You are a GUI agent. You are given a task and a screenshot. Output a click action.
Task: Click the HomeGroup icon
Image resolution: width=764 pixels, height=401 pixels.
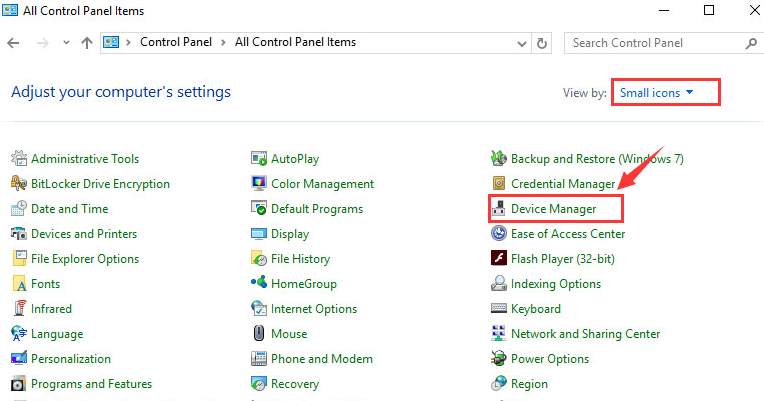point(259,283)
